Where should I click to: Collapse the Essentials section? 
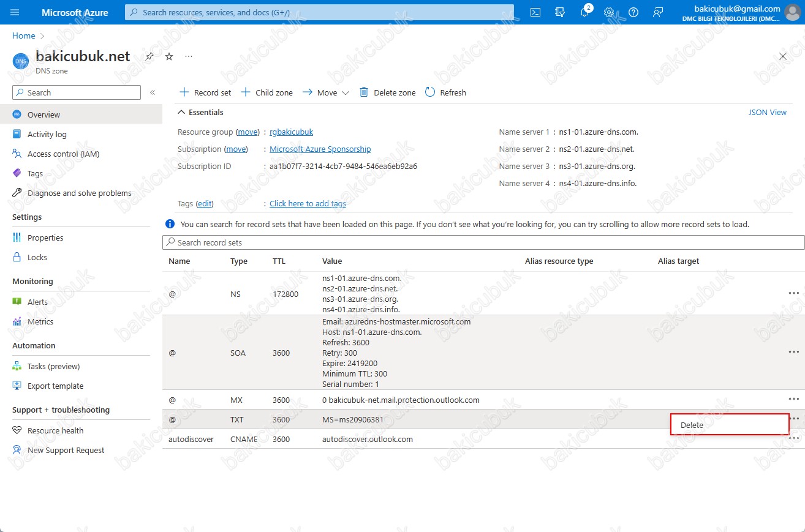click(200, 112)
